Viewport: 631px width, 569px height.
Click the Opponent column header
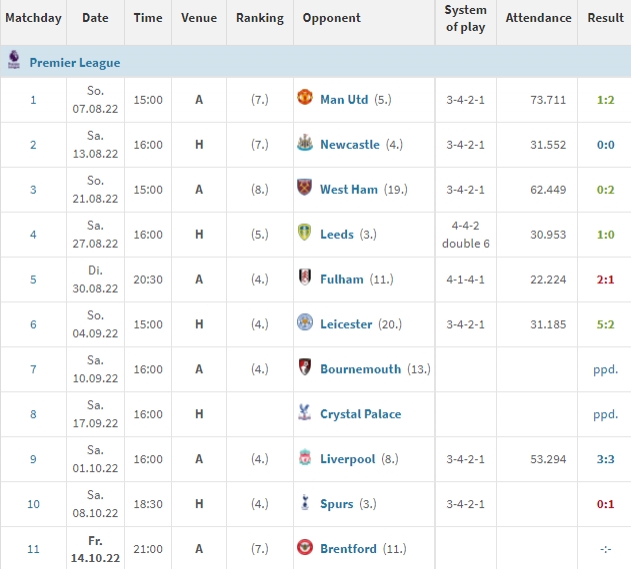click(x=331, y=18)
